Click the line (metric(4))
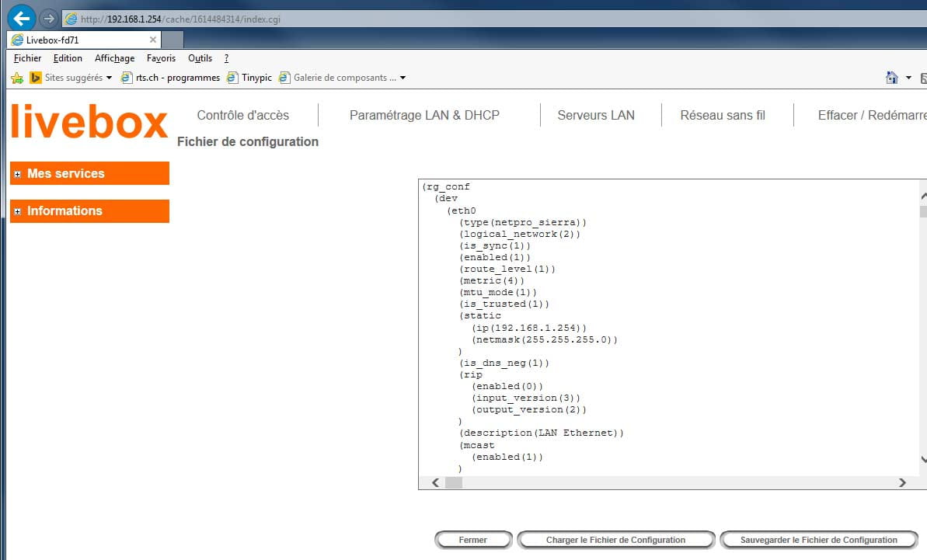Viewport: 927px width, 560px height. pyautogui.click(x=492, y=280)
